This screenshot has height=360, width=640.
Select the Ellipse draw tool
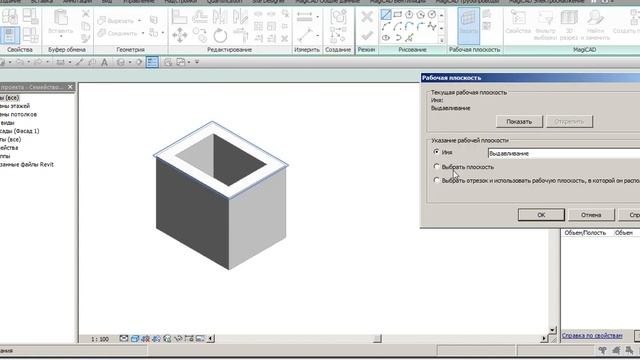pyautogui.click(x=386, y=38)
